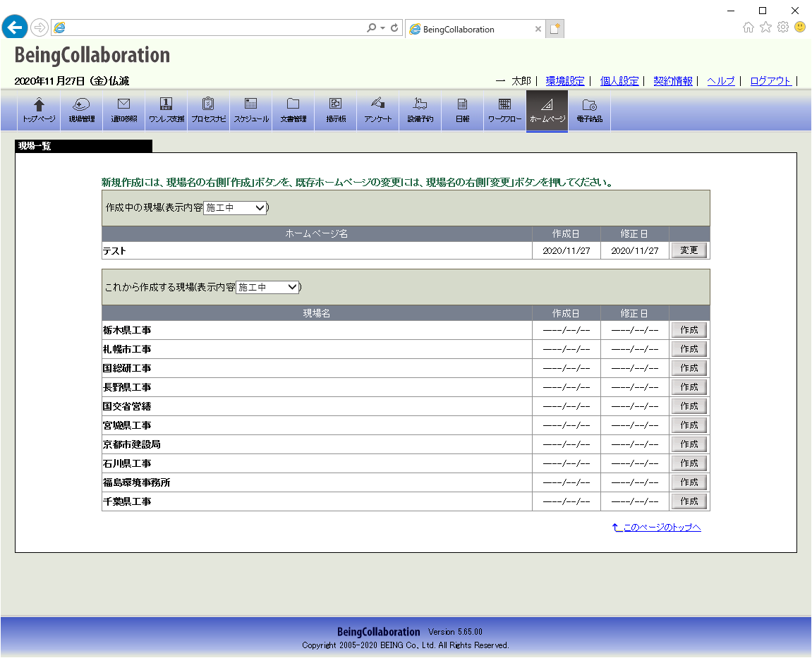812x658 pixels.
Task: Expand the これから作成する現場 display dropdown
Action: click(x=267, y=287)
